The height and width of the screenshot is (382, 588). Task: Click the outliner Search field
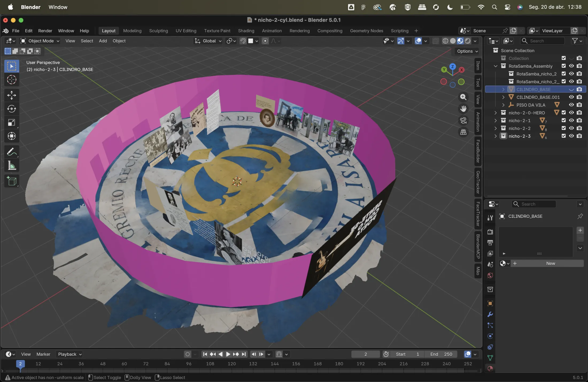pos(543,41)
